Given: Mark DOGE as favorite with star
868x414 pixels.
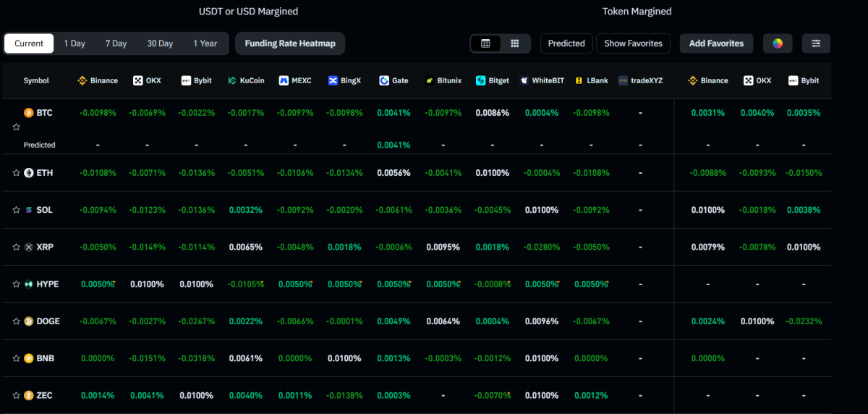Looking at the screenshot, I should pyautogui.click(x=16, y=321).
